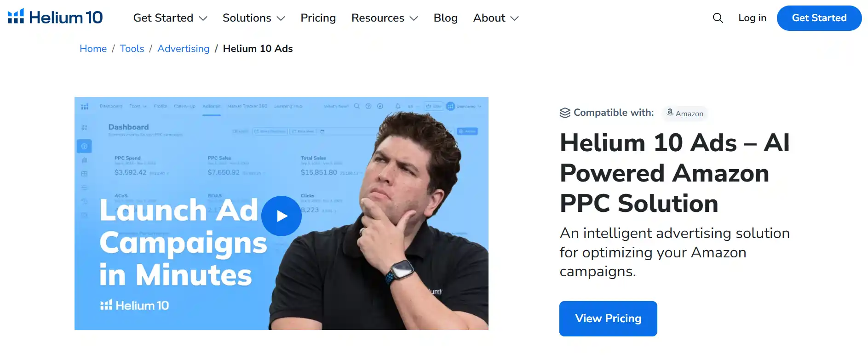Go to the Blog menu item
The image size is (868, 364).
[445, 18]
